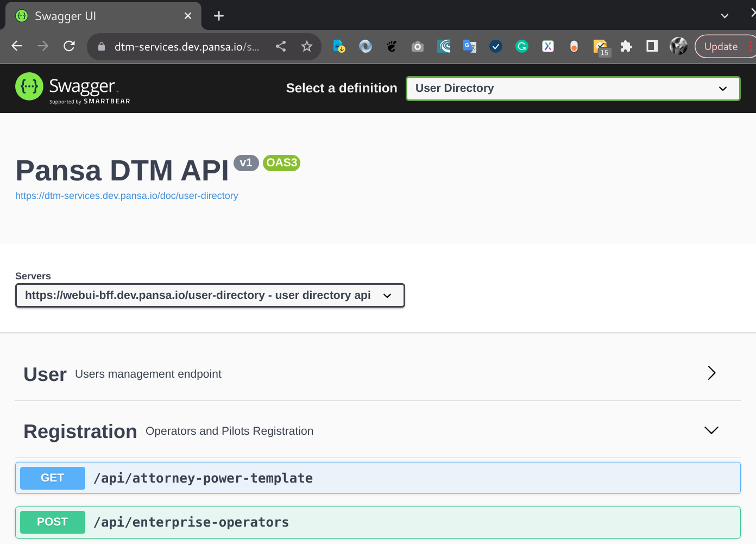Click the POST method badge
The width and height of the screenshot is (756, 544).
click(53, 522)
